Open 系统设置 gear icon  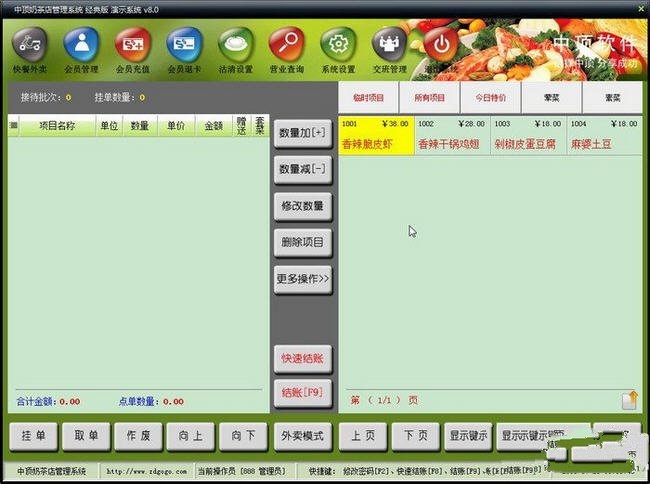(338, 45)
